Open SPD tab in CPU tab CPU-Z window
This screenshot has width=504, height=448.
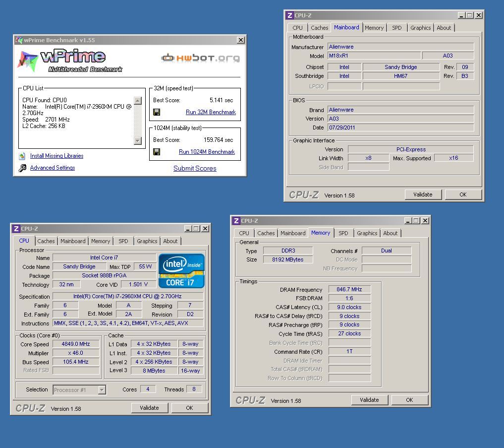point(123,241)
